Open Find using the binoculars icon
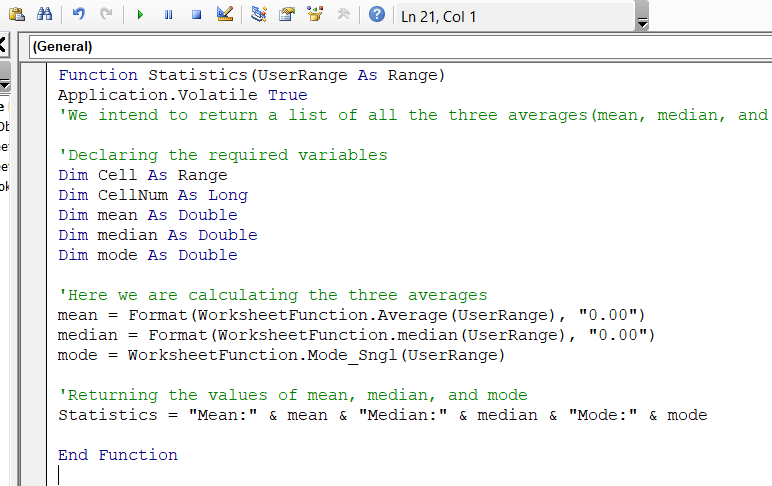Image resolution: width=772 pixels, height=486 pixels. coord(44,15)
